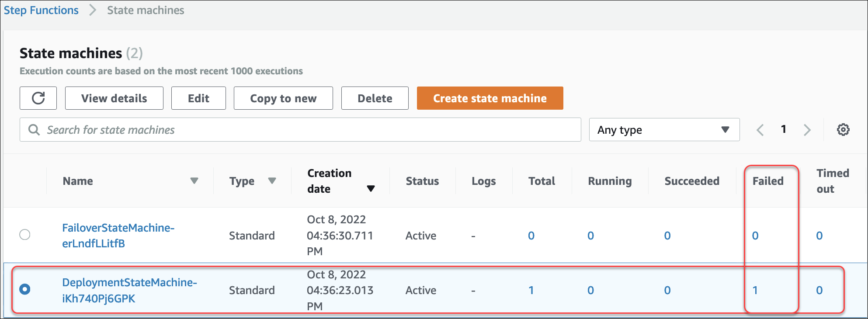Click the Failed column header
The height and width of the screenshot is (319, 868).
click(x=768, y=181)
